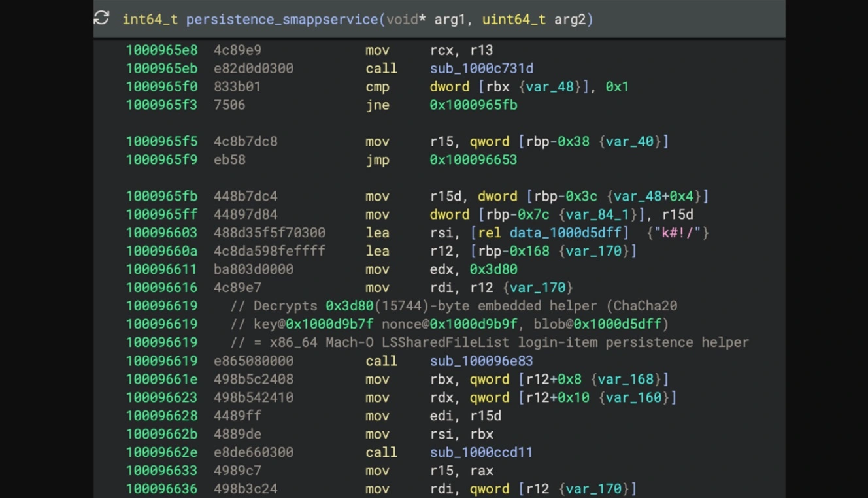
Task: Select the Mach-O LSSharedFileList comment line
Action: (490, 343)
